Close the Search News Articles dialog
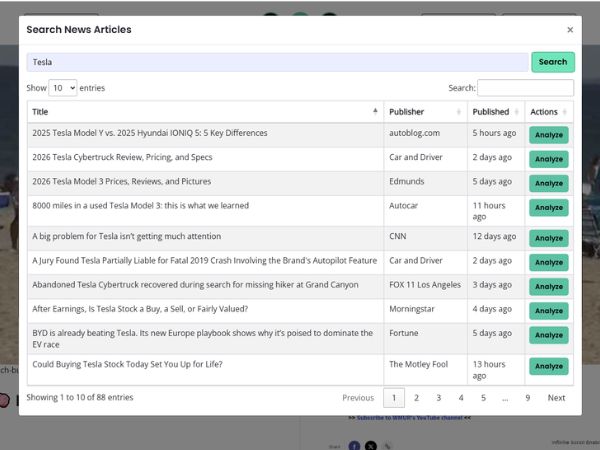600x450 pixels. pos(570,30)
